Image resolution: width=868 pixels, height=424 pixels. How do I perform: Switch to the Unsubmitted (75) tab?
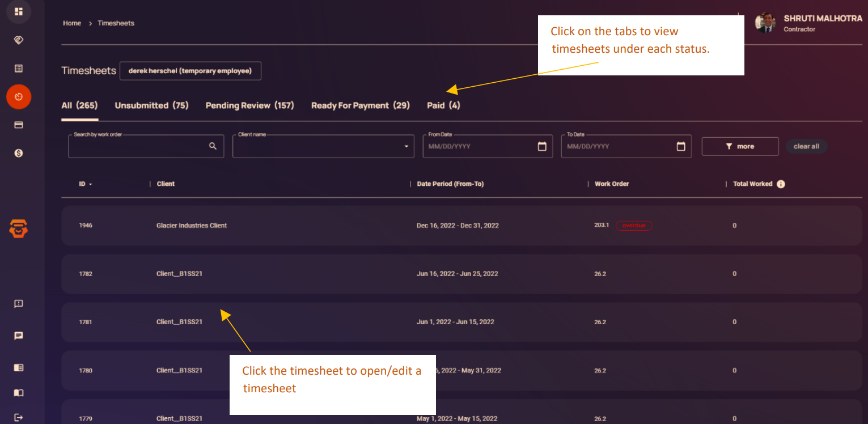pyautogui.click(x=151, y=105)
